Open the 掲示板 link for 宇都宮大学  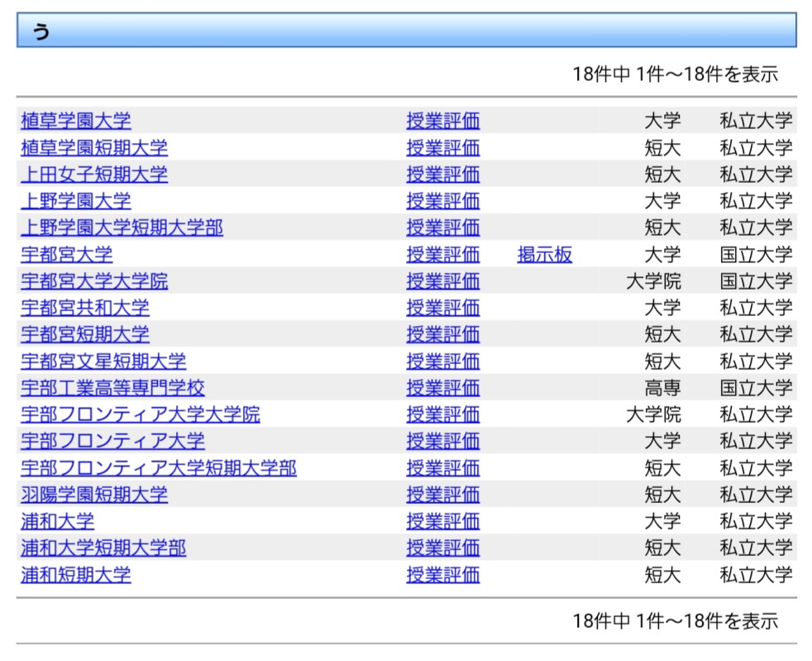coord(544,254)
